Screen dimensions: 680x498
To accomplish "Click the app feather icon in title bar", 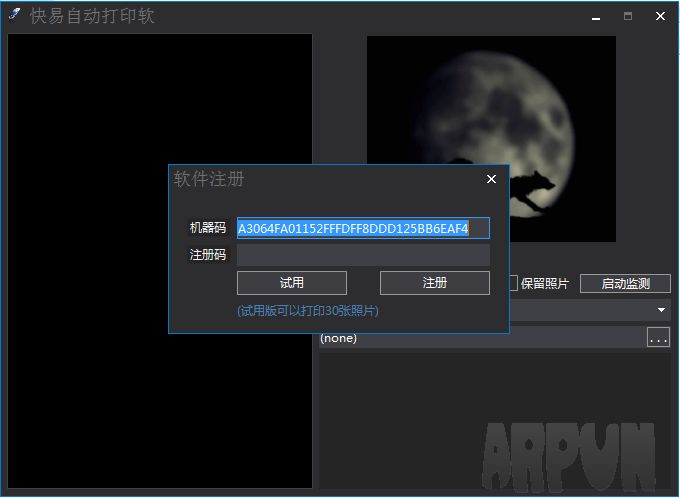I will [x=14, y=15].
